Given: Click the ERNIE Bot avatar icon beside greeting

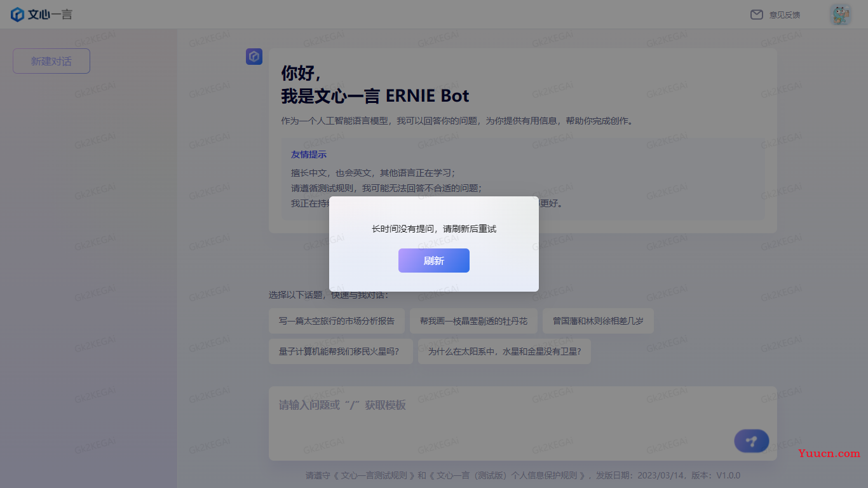Looking at the screenshot, I should (254, 57).
